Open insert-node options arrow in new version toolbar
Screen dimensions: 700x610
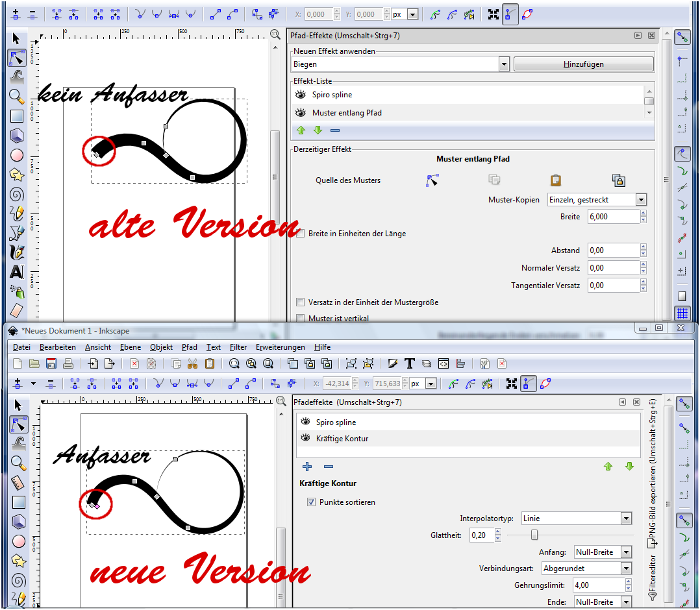coord(34,384)
